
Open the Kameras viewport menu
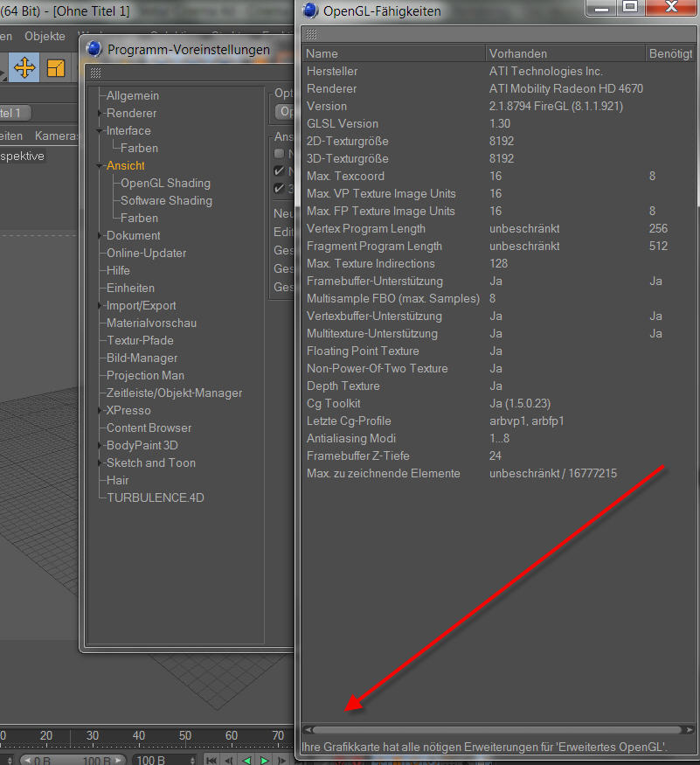(56, 136)
